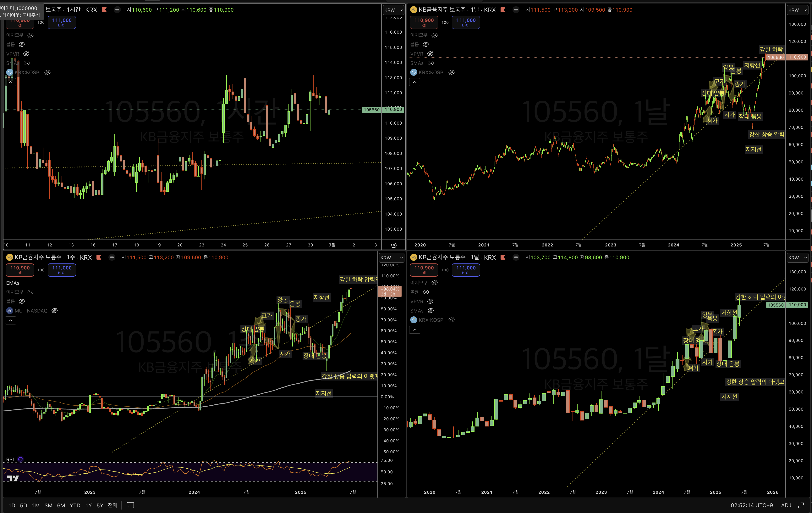Click the KB symbol logo on the weekly chart

pyautogui.click(x=9, y=257)
